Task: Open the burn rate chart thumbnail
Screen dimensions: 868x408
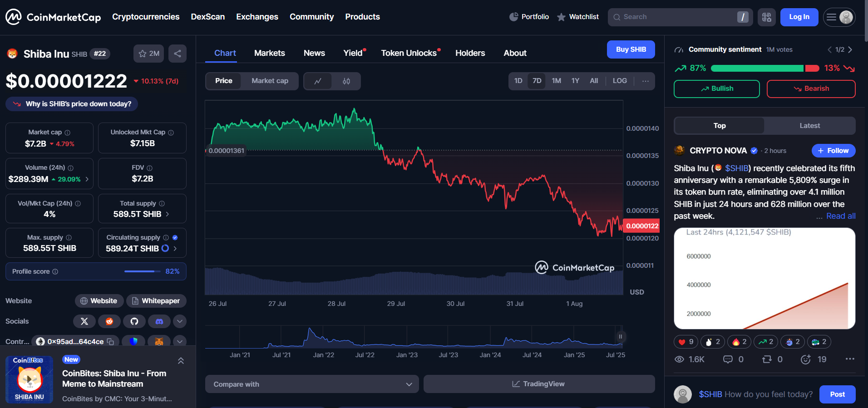Action: [x=765, y=278]
